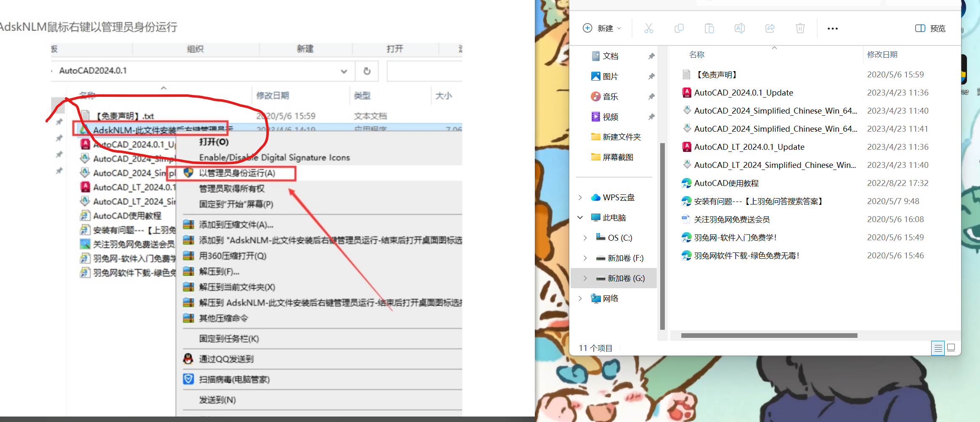Expand the OS (C:) drive node
980x422 pixels.
pos(585,238)
